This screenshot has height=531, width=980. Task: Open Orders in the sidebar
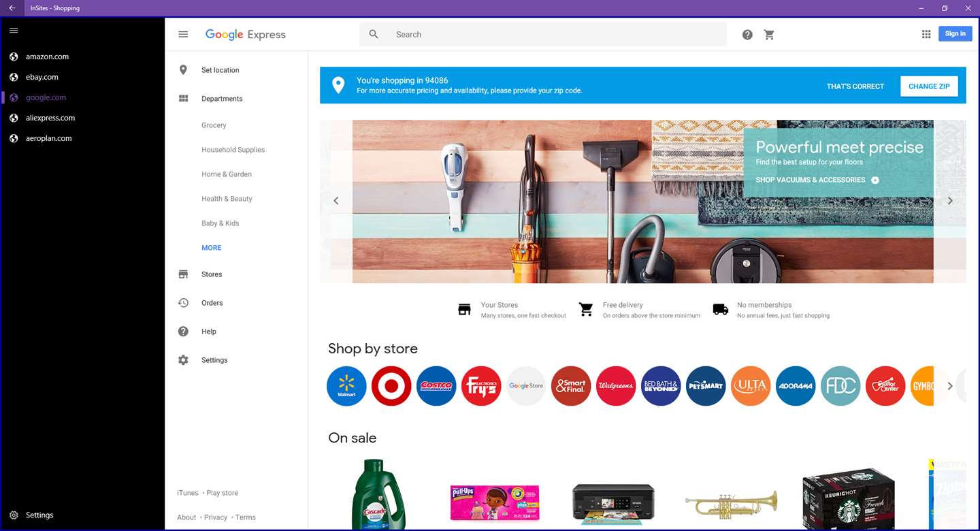tap(212, 303)
